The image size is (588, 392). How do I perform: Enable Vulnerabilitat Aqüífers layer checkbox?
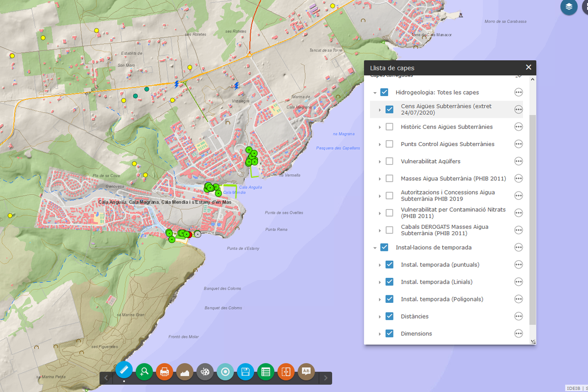[x=390, y=161]
